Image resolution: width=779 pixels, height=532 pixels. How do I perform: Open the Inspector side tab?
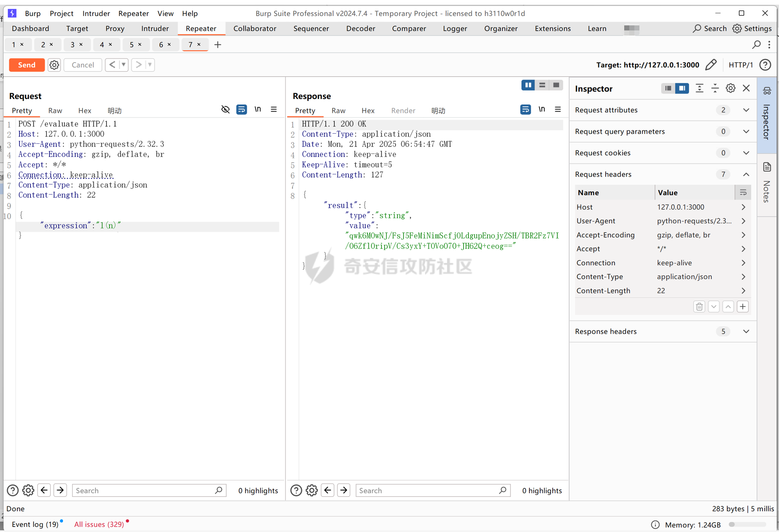[767, 115]
